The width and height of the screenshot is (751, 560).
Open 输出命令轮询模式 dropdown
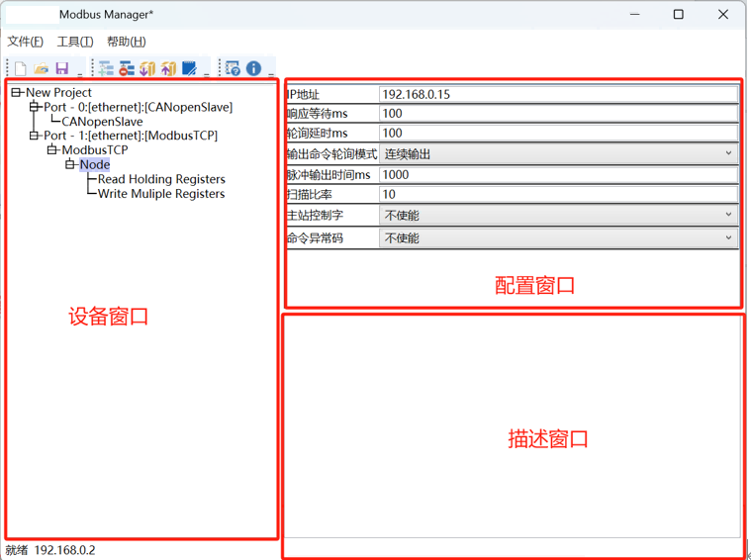click(x=558, y=153)
